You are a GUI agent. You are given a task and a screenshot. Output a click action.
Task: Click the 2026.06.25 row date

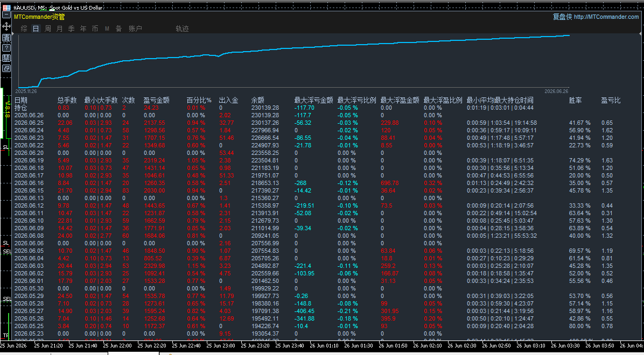29,123
